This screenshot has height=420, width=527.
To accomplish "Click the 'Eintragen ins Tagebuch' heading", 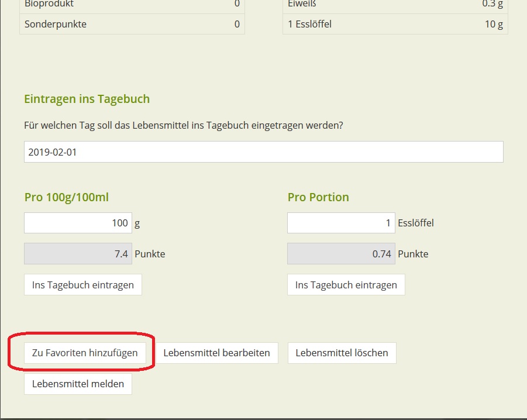I will coord(87,99).
